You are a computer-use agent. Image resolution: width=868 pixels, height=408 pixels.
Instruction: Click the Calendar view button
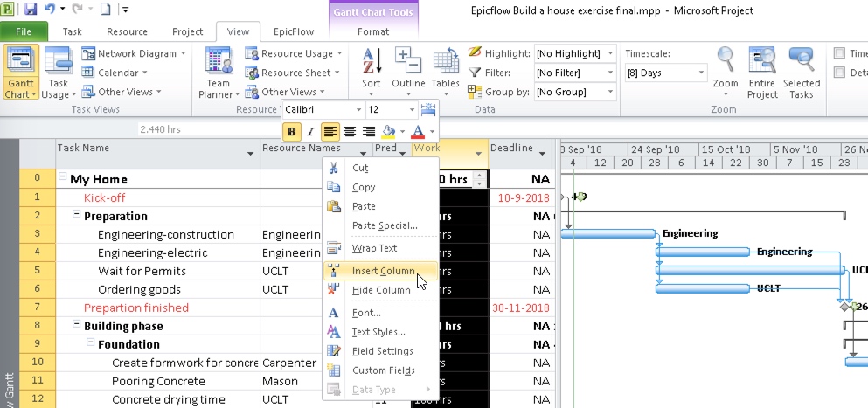(115, 73)
